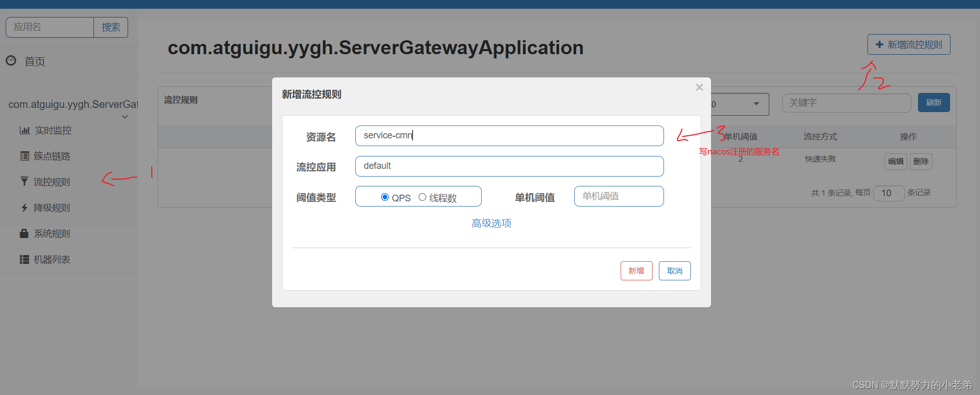Select the QPS threshold type radio
980x395 pixels.
385,197
